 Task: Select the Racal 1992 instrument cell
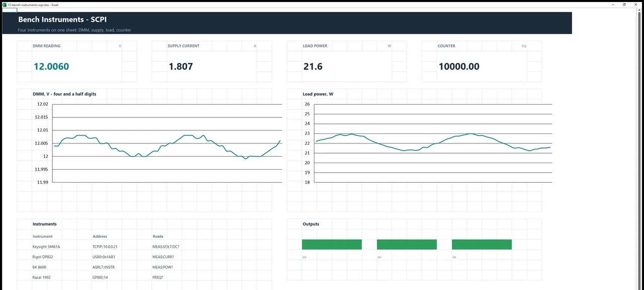tap(42, 277)
